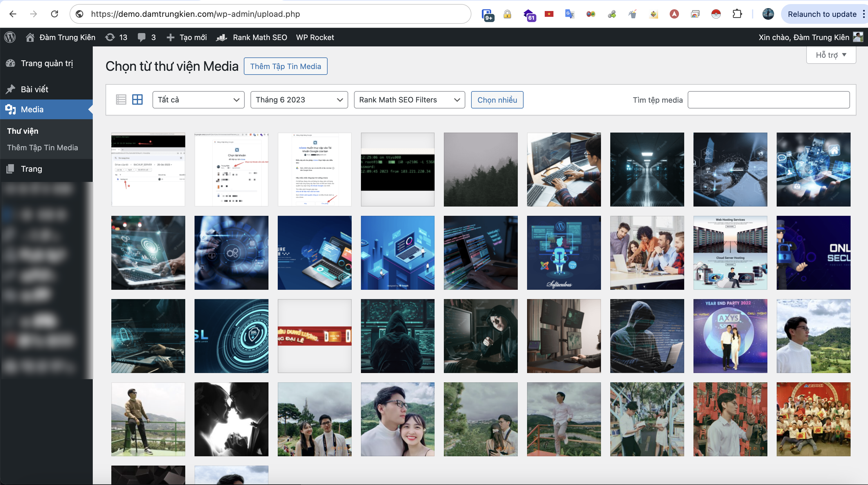This screenshot has width=868, height=485.
Task: Open the comments icon showing 3
Action: pyautogui.click(x=146, y=37)
